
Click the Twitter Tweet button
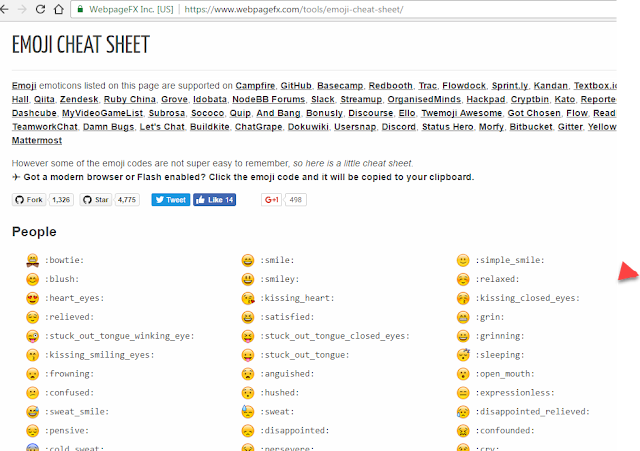point(171,200)
